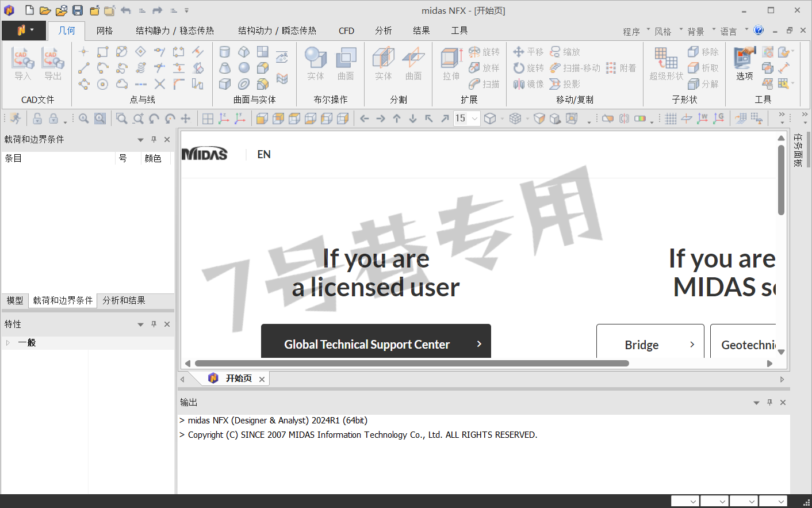Click the 扫描-移动 sweep-move tool
The image size is (812, 508).
575,68
